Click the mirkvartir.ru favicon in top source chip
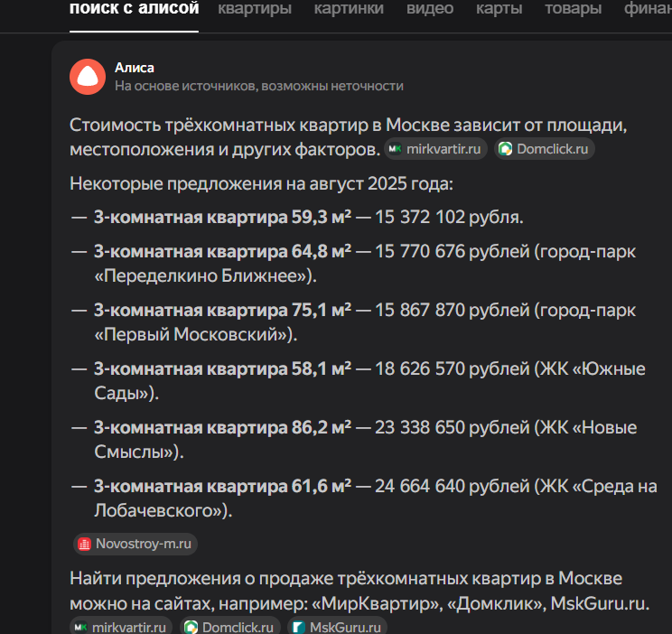The image size is (672, 634). click(x=395, y=149)
